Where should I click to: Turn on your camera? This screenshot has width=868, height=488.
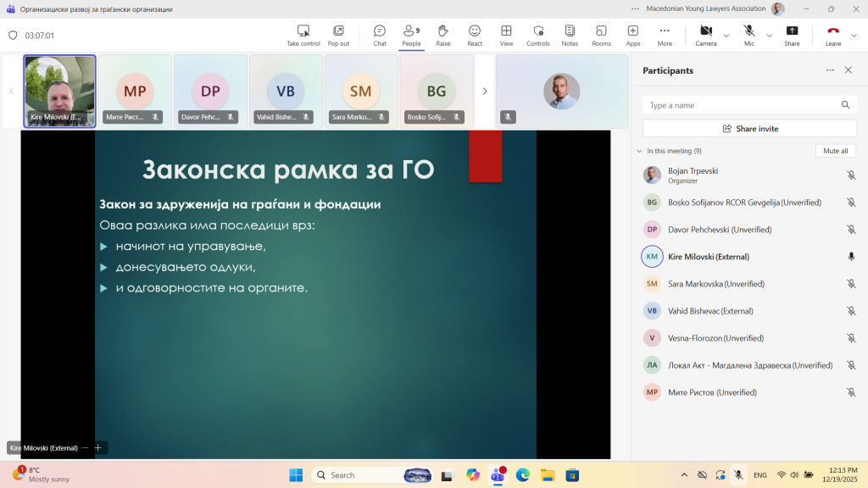point(708,30)
